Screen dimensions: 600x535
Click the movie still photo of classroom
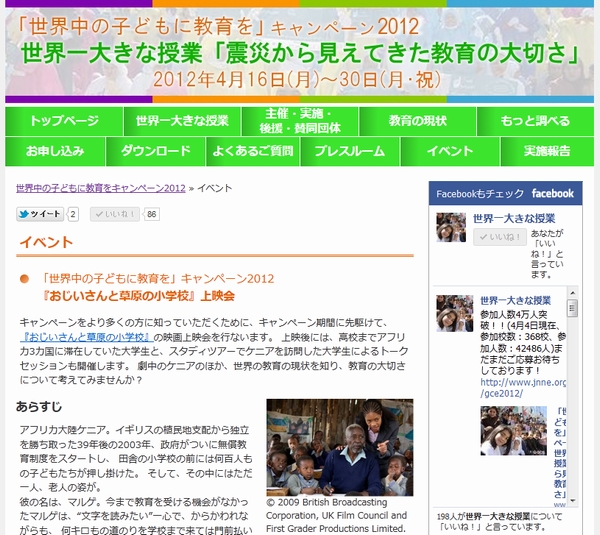[340, 447]
